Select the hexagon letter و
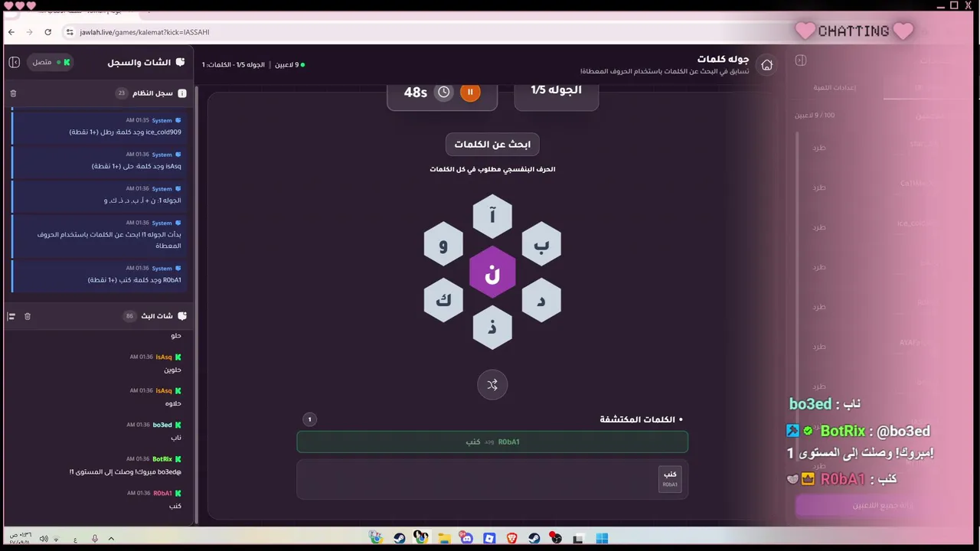 [443, 244]
